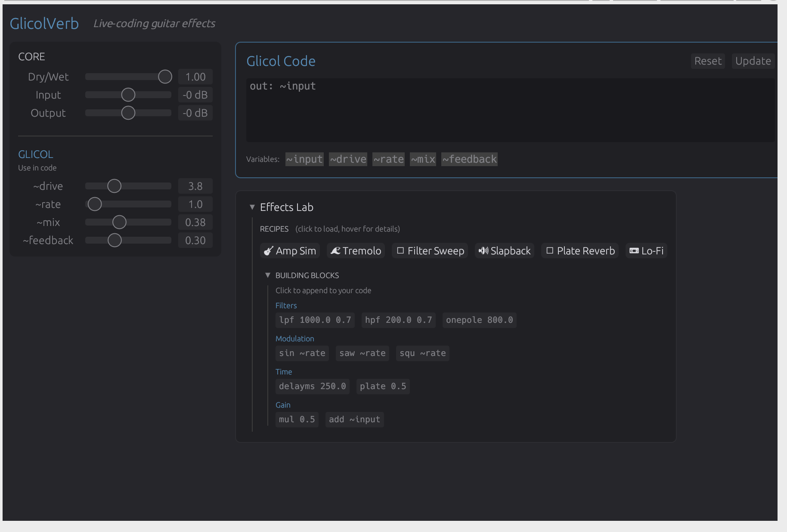Collapse the Effects Lab section
787x532 pixels.
252,207
